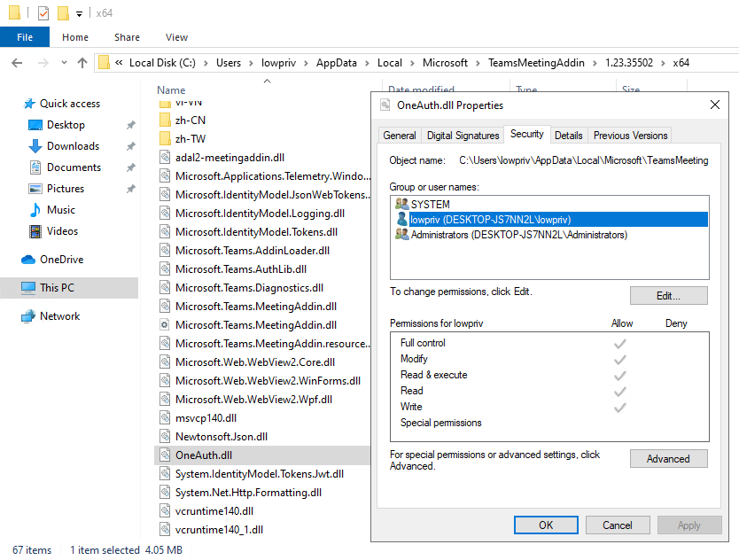Click the Music note icon in sidebar
This screenshot has width=739, height=560.
coord(35,210)
